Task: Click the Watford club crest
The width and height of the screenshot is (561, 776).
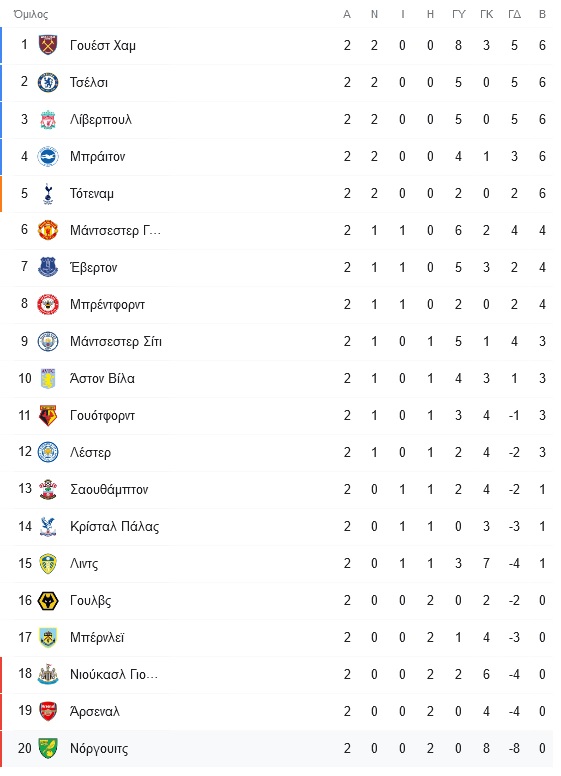Action: point(48,416)
